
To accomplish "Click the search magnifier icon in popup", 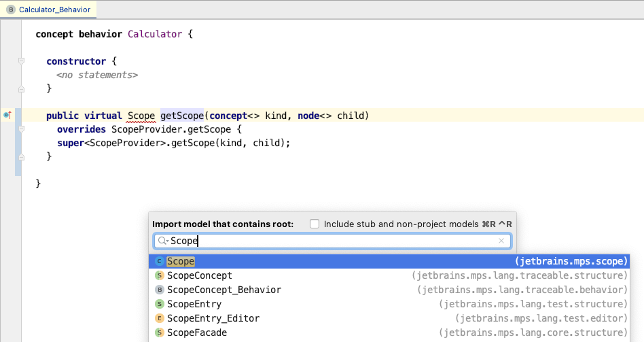I will pyautogui.click(x=162, y=241).
